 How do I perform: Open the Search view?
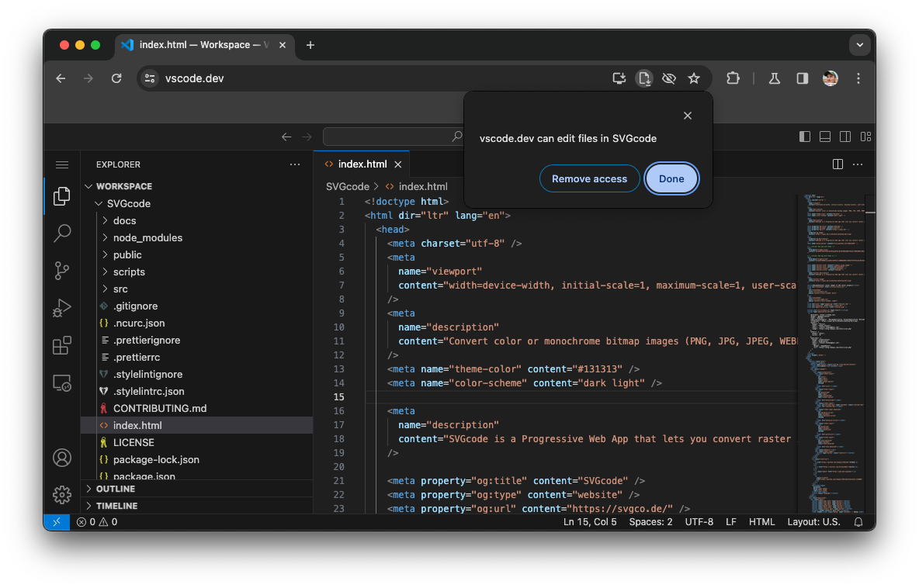click(x=62, y=233)
